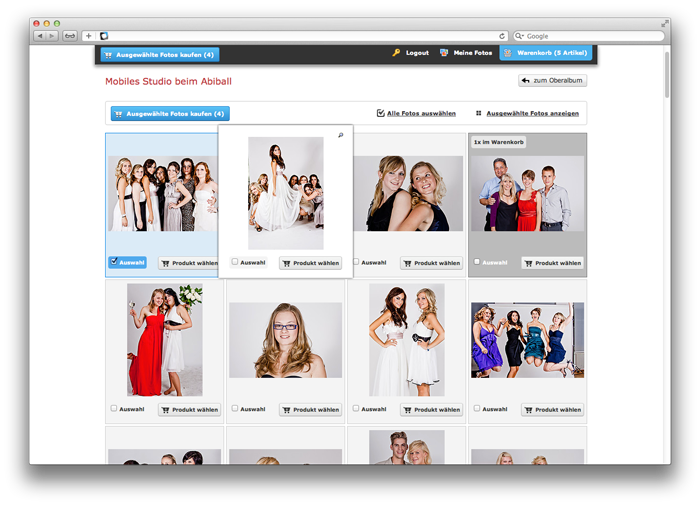700x505 pixels.
Task: Open the Reading List glasses icon
Action: [x=70, y=36]
